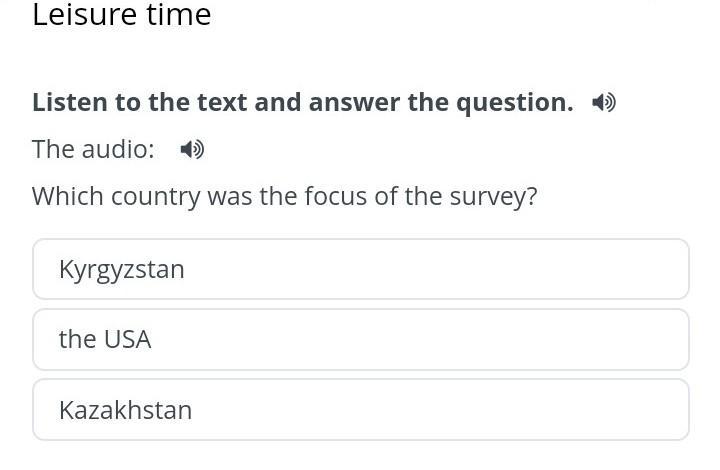Answer the question with Kazakhstan
Screen dimensions: 720x470
(x=360, y=410)
